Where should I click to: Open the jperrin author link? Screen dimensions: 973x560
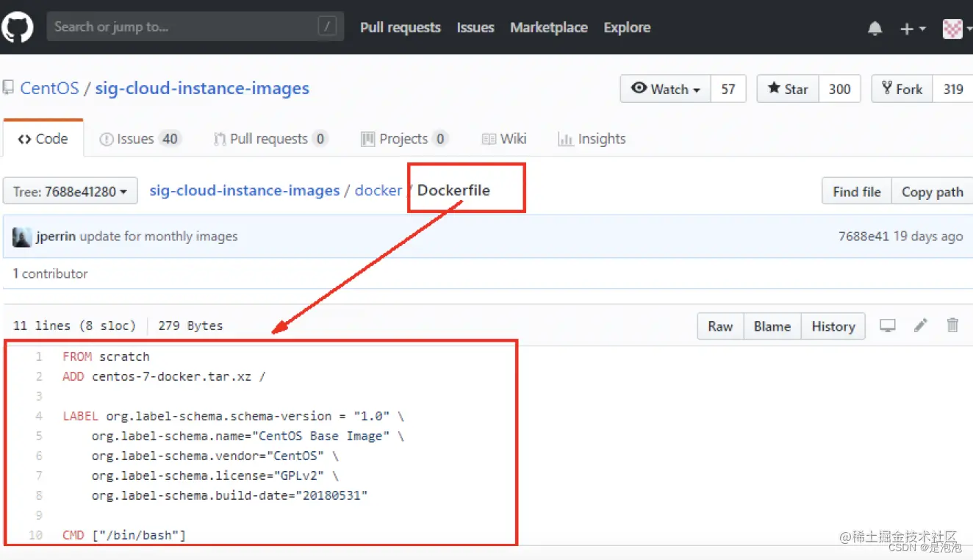coord(57,237)
